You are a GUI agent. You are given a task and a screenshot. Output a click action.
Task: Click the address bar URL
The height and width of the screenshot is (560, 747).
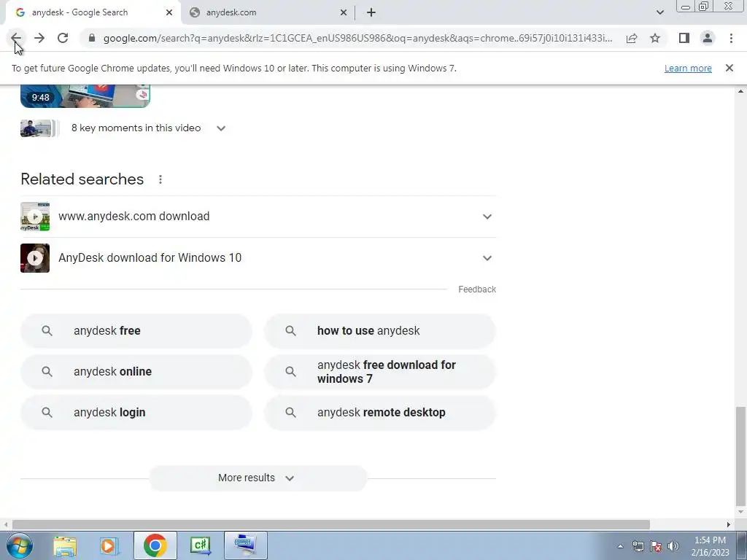[x=358, y=38]
